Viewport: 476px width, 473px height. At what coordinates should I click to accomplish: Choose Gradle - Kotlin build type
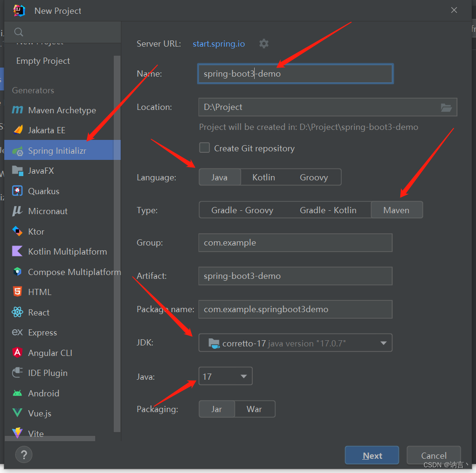(x=328, y=210)
